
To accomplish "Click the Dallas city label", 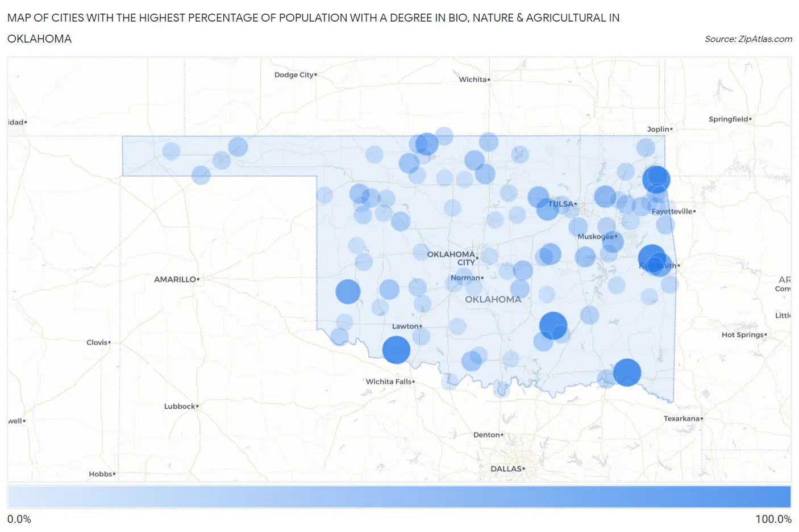I will tap(506, 469).
